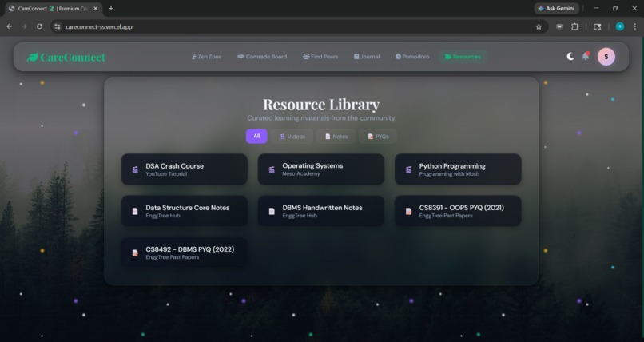Click video icon on DSA Crash Course
The image size is (644, 342).
coord(135,169)
